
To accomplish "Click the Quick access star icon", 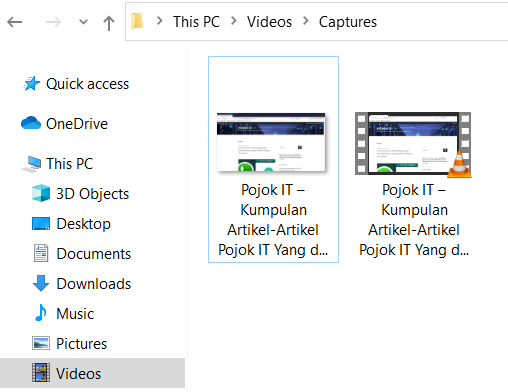I will coord(31,83).
